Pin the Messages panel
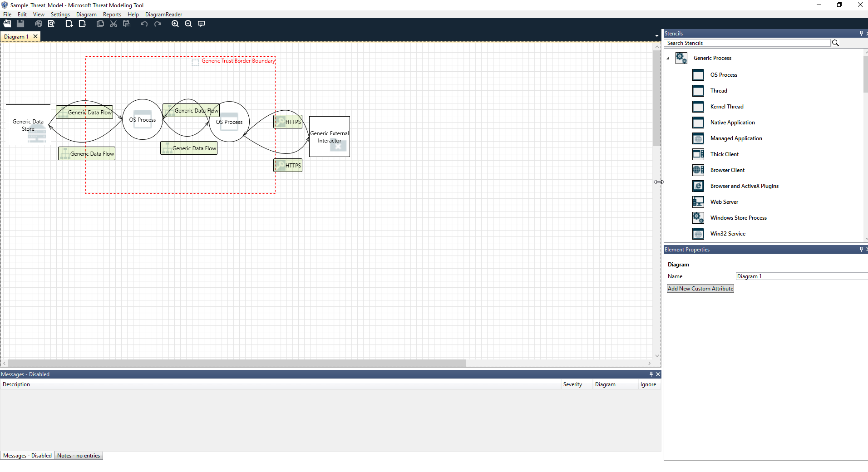Image resolution: width=868 pixels, height=472 pixels. click(651, 374)
